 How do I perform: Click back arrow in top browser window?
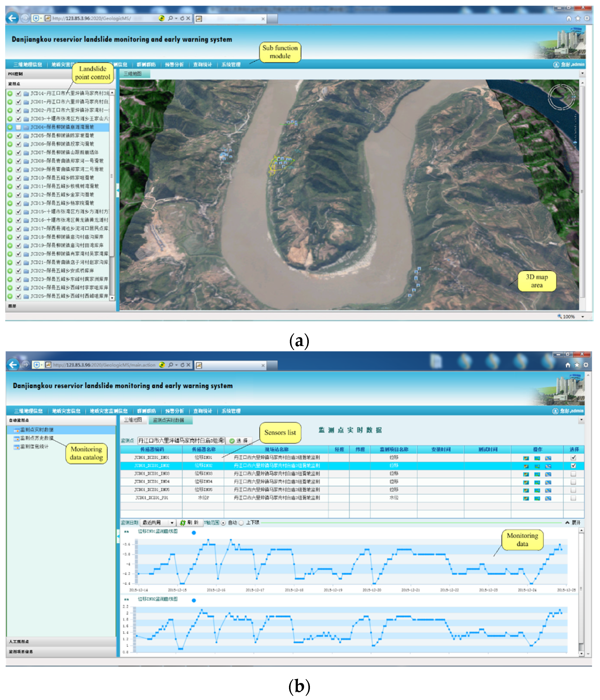pyautogui.click(x=12, y=18)
